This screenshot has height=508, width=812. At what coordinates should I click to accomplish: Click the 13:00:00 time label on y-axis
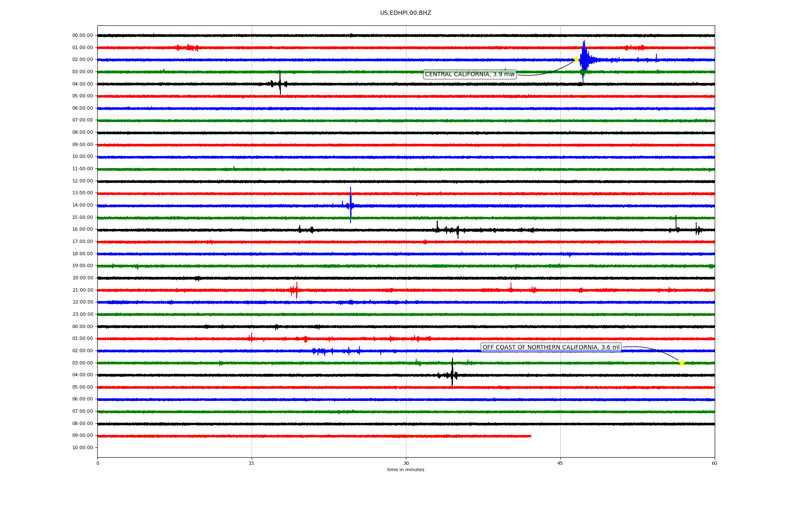pos(82,193)
